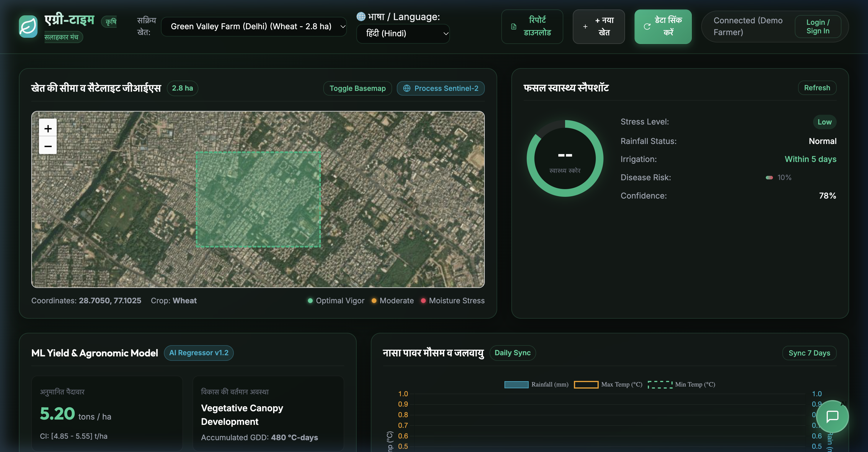The height and width of the screenshot is (452, 868).
Task: Refresh the crop health snapshot
Action: coord(817,88)
